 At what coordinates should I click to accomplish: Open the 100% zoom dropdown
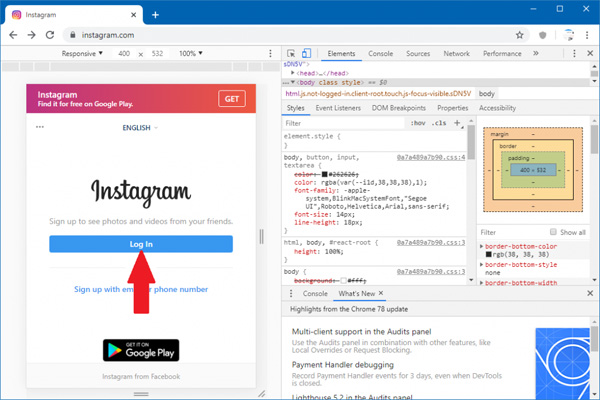click(x=191, y=53)
